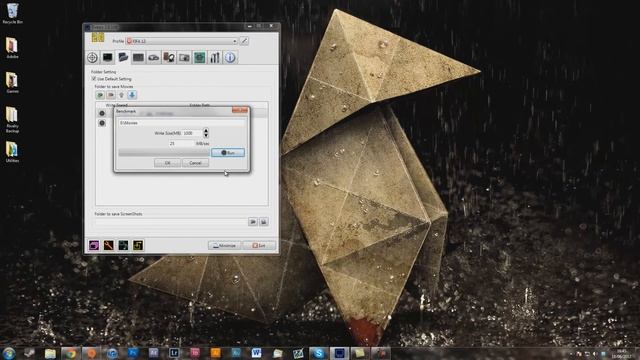Click Cancel in Benchmark dialog
This screenshot has height=360, width=640.
click(195, 163)
